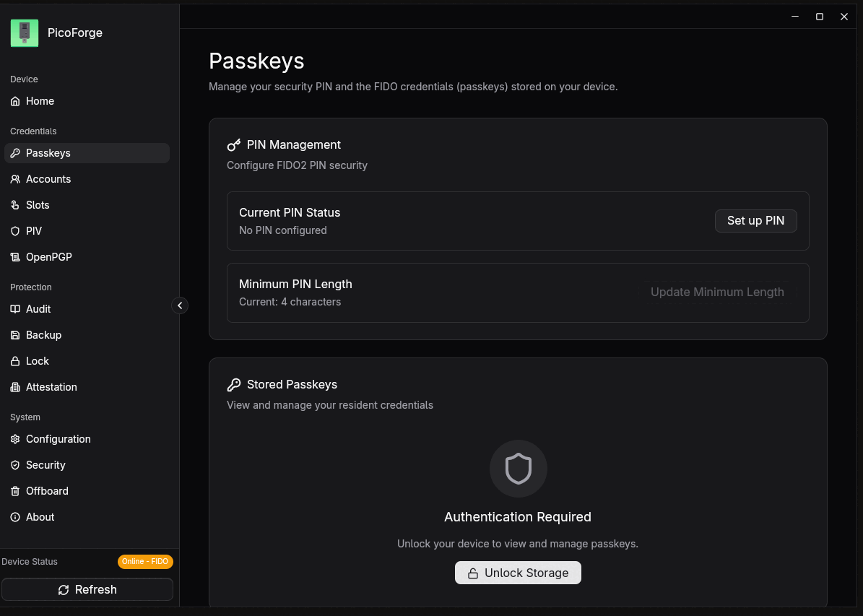Open the Attestation page

click(x=87, y=387)
